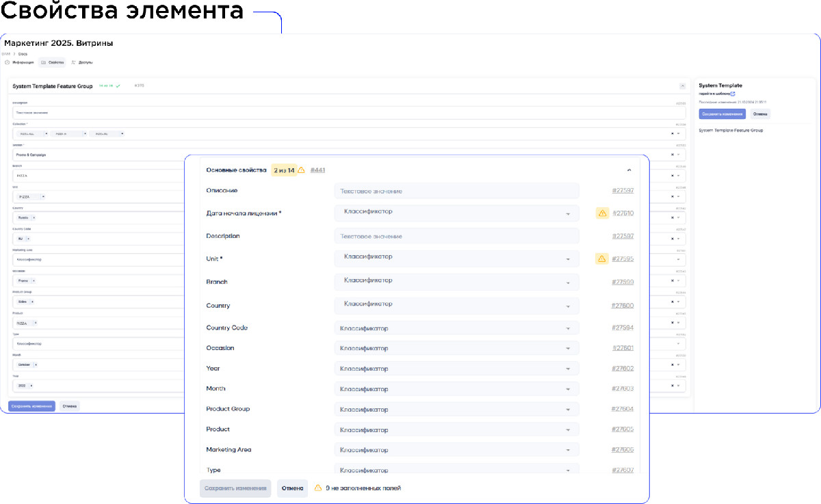Click warning triangle next to 2 из 14
The height and width of the screenshot is (504, 821).
301,170
